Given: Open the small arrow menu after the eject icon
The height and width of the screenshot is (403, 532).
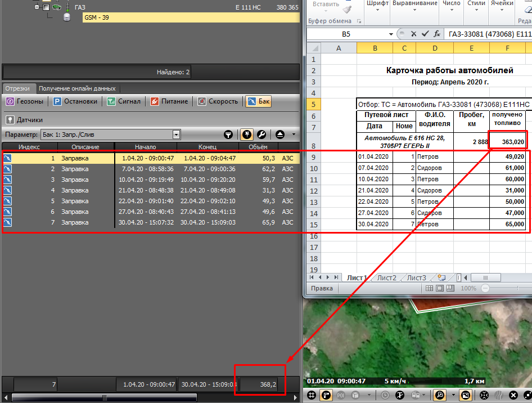Looking at the screenshot, I should (x=294, y=135).
